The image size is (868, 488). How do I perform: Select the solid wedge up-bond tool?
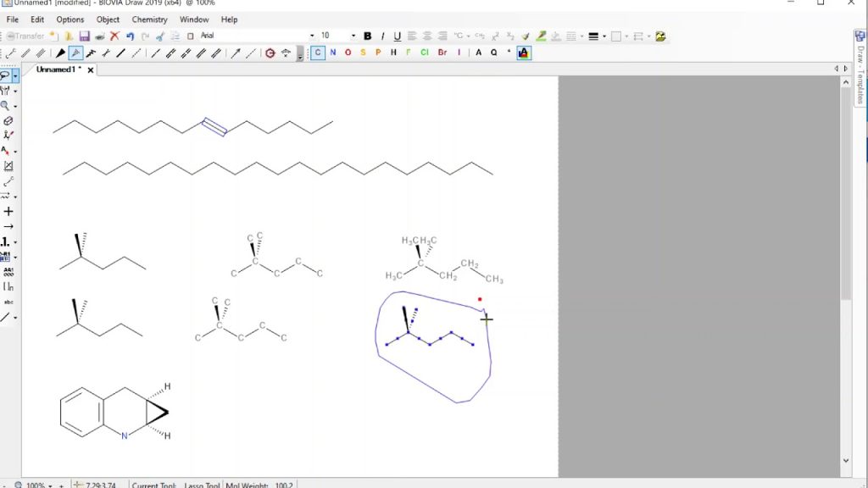click(x=61, y=53)
